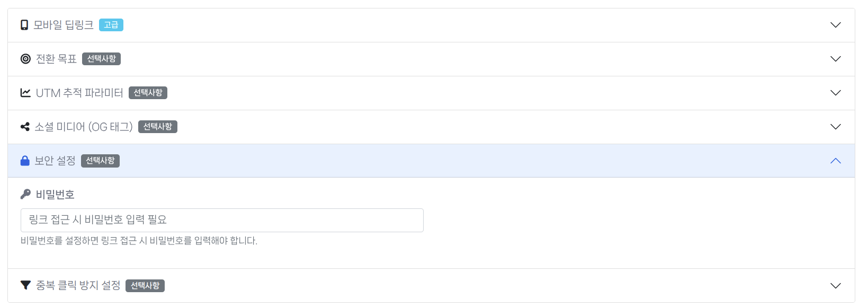Expand the 전환 목표 section chevron

(x=835, y=59)
